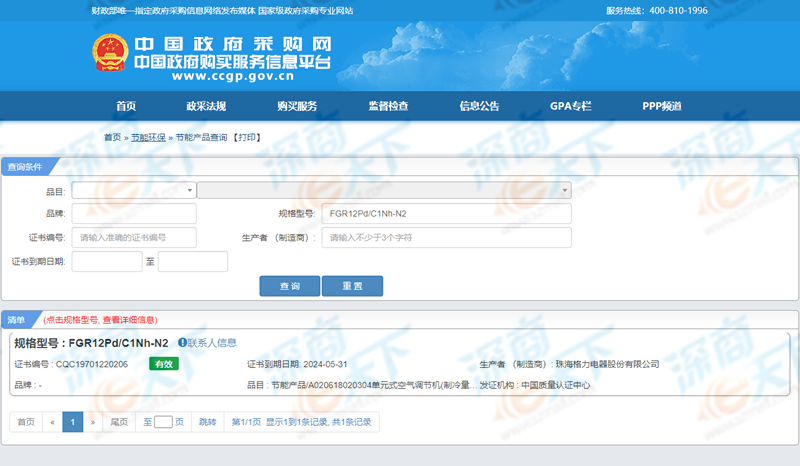Click the 查询 search button
The width and height of the screenshot is (800, 466).
[x=290, y=286]
